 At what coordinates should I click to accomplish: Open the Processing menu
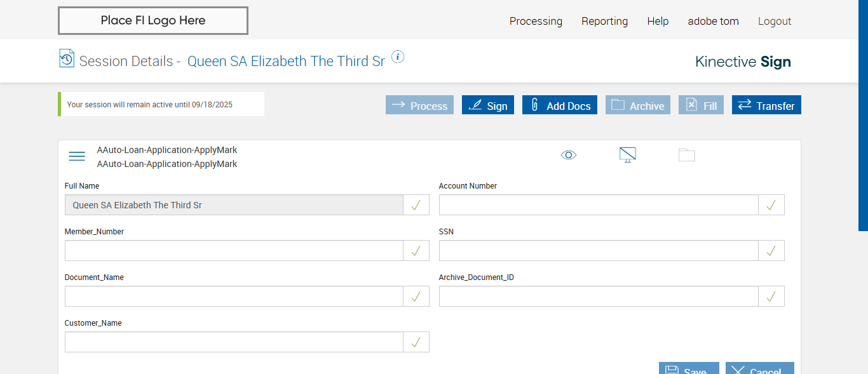tap(536, 21)
